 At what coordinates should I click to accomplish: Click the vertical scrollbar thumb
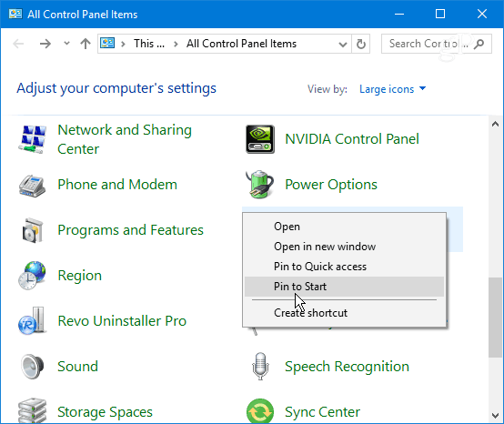point(495,318)
